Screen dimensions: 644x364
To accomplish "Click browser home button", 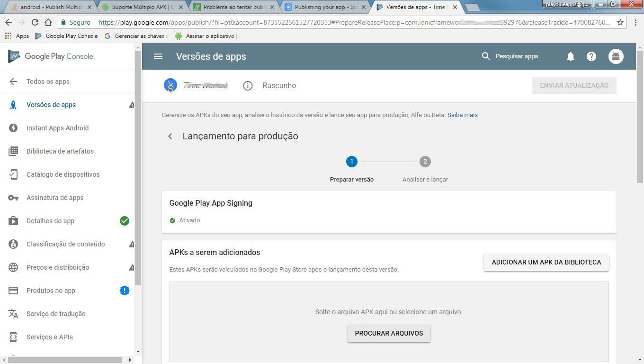I will (x=48, y=22).
